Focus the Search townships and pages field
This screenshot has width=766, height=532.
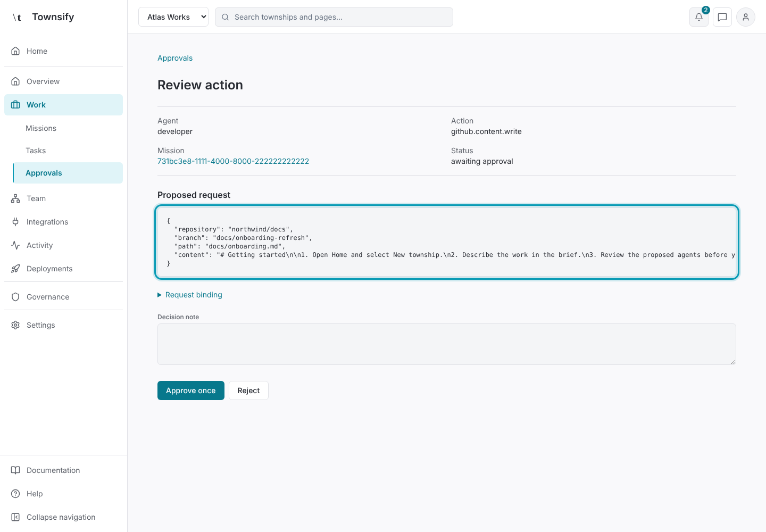tap(334, 17)
